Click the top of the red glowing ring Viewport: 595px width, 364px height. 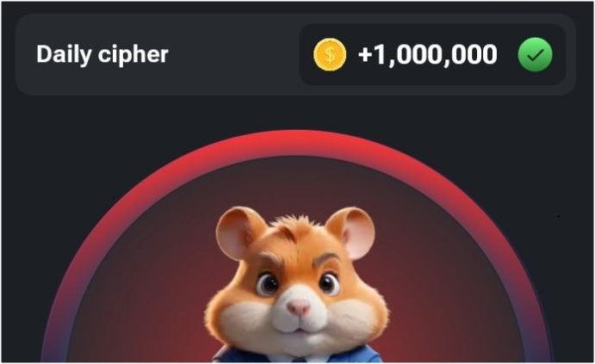coord(298,144)
